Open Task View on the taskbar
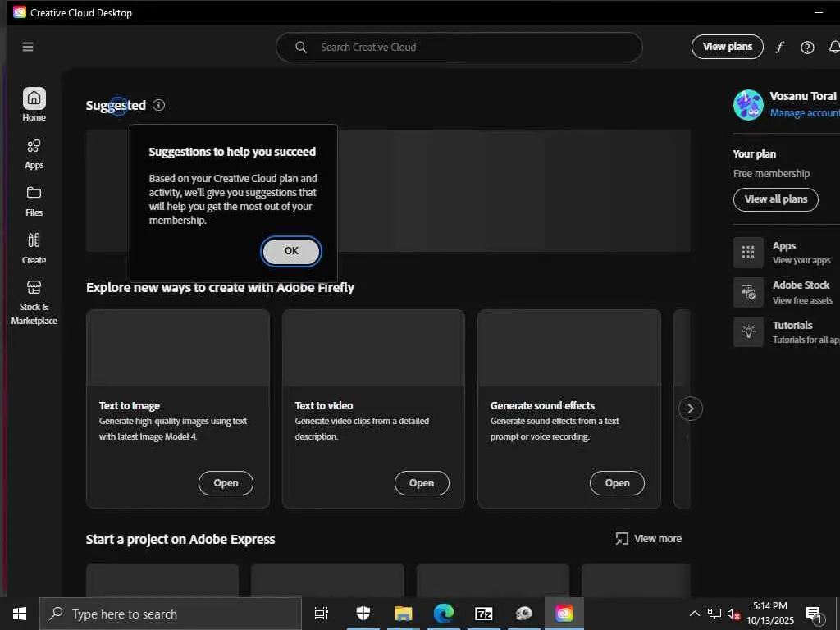This screenshot has height=630, width=840. (x=322, y=614)
